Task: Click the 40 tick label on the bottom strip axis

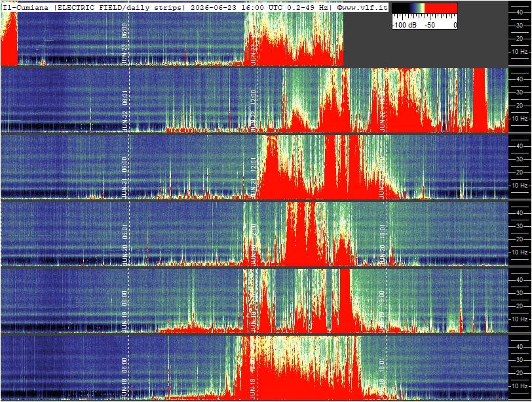Action: pos(519,347)
